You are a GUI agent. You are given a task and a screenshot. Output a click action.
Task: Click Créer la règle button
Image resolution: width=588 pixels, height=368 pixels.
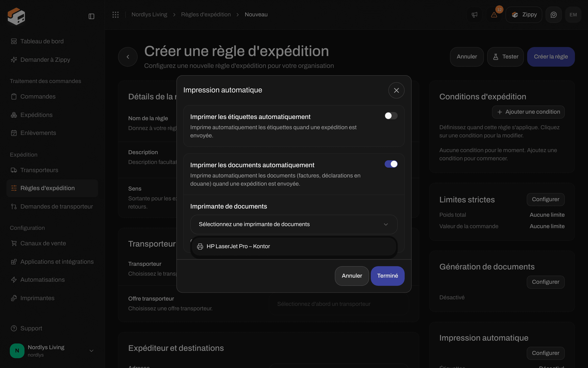551,57
